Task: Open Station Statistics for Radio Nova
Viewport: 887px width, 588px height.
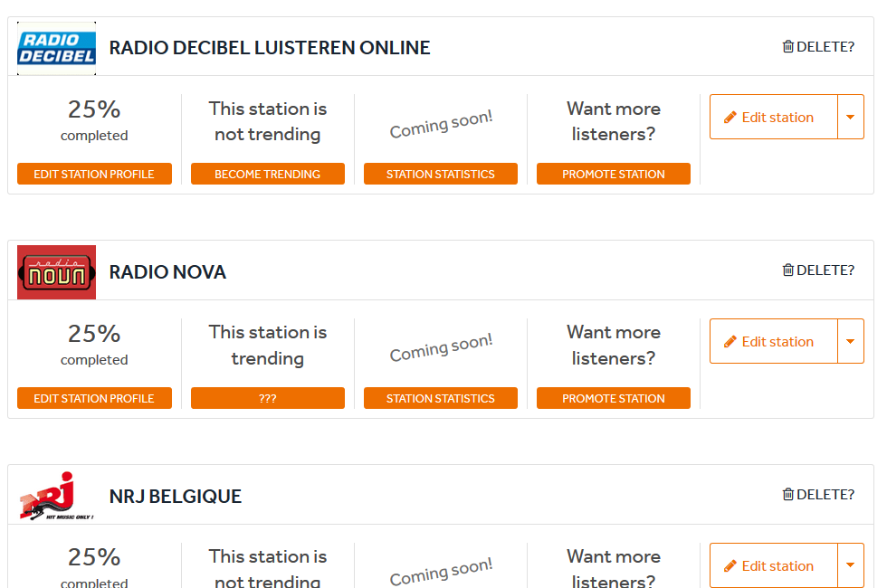Action: (x=440, y=398)
